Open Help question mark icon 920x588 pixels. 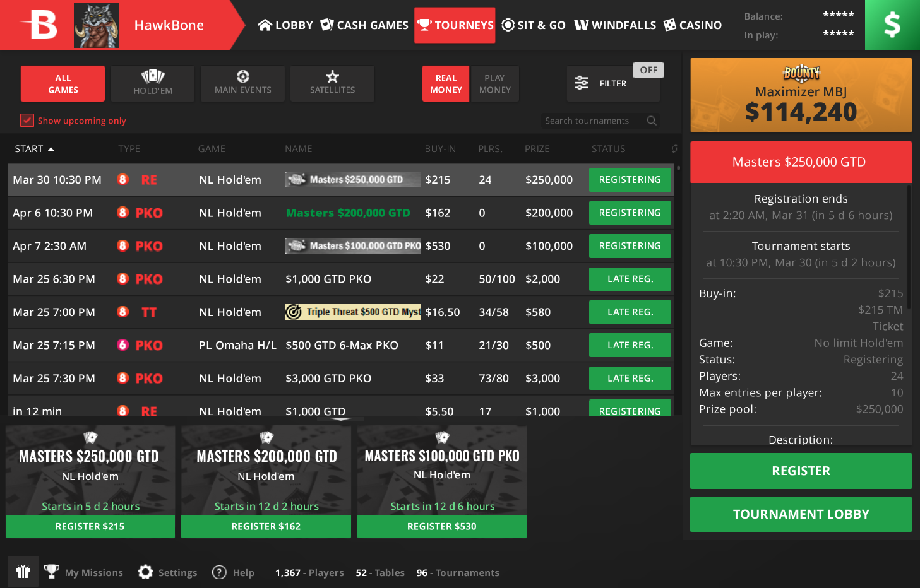[x=219, y=572]
